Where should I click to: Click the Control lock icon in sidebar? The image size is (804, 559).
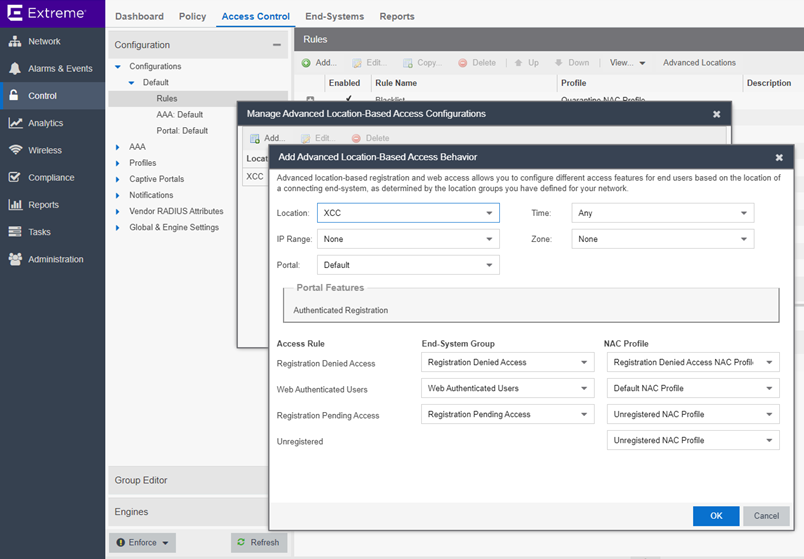point(14,95)
